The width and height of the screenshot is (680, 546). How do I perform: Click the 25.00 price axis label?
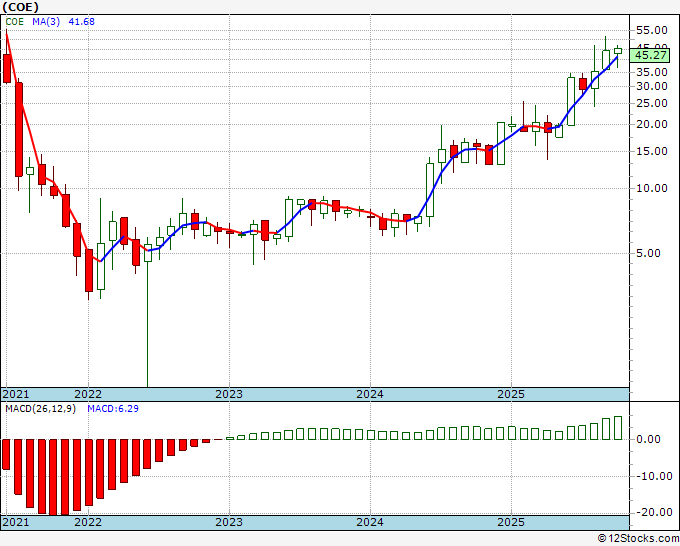(x=651, y=103)
